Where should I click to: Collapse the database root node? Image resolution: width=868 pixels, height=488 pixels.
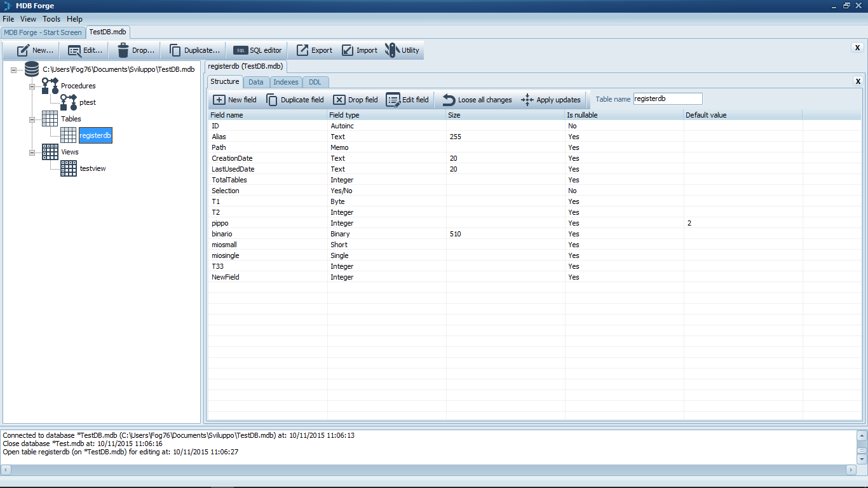tap(13, 70)
